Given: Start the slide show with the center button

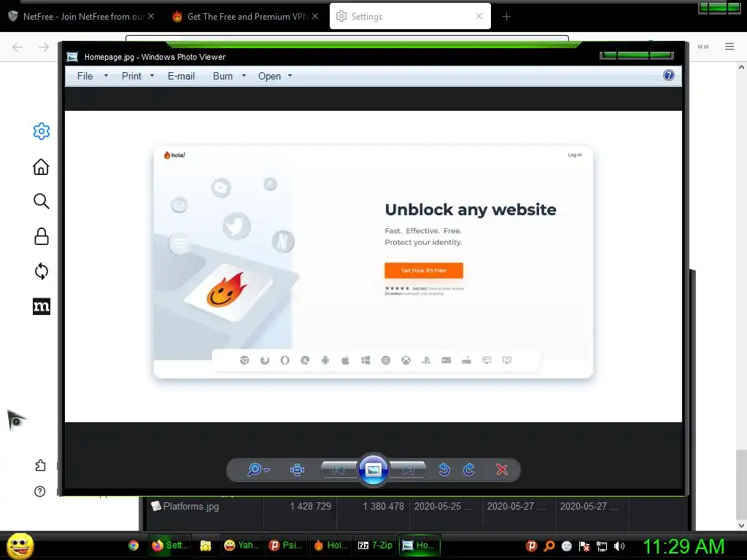Looking at the screenshot, I should pyautogui.click(x=373, y=470).
